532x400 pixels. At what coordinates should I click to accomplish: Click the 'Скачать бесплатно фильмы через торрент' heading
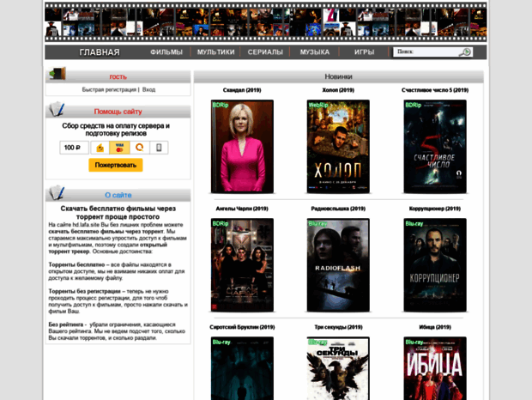click(x=118, y=212)
